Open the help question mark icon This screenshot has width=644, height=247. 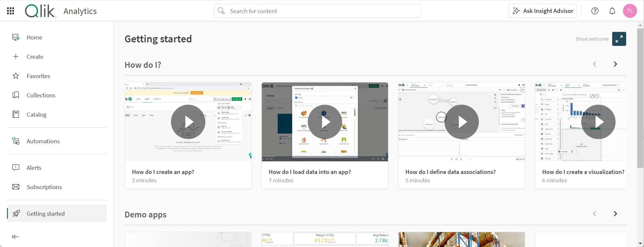[595, 11]
